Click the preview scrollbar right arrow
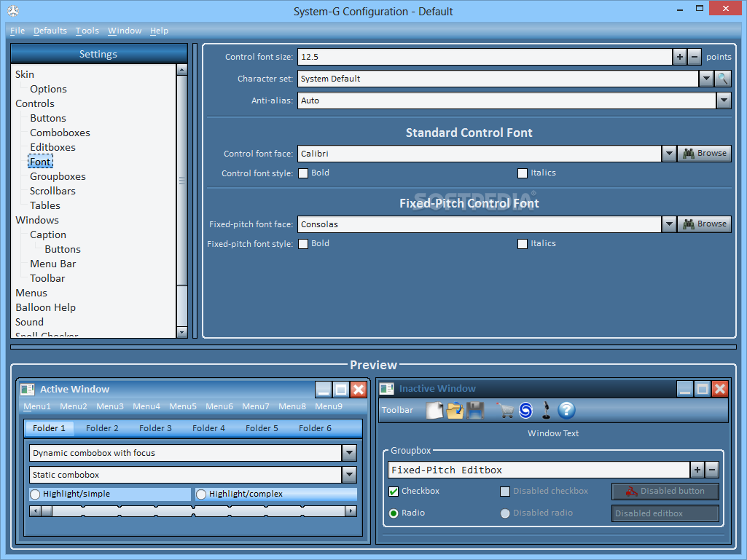Screen dimensions: 747x560 (351, 511)
